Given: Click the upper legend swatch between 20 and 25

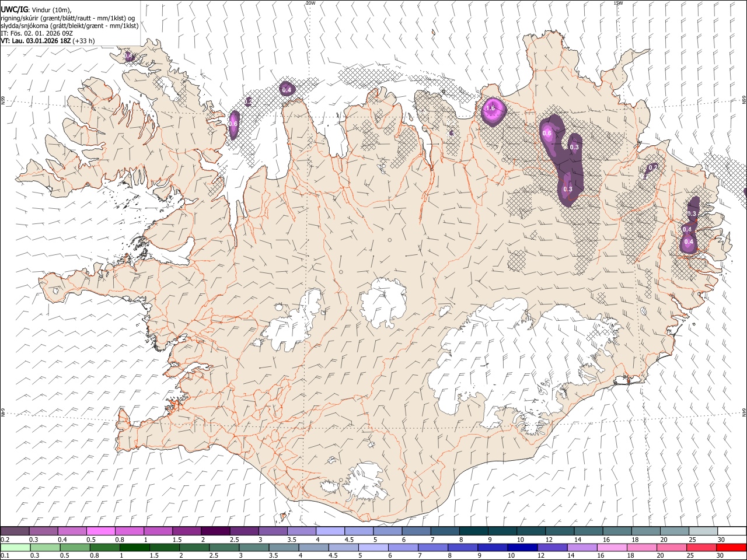Looking at the screenshot, I should (674, 531).
